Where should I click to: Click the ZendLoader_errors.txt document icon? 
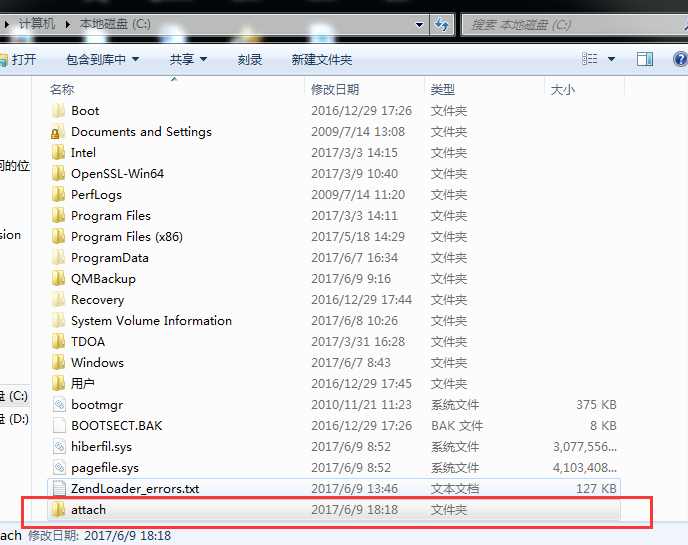(59, 488)
